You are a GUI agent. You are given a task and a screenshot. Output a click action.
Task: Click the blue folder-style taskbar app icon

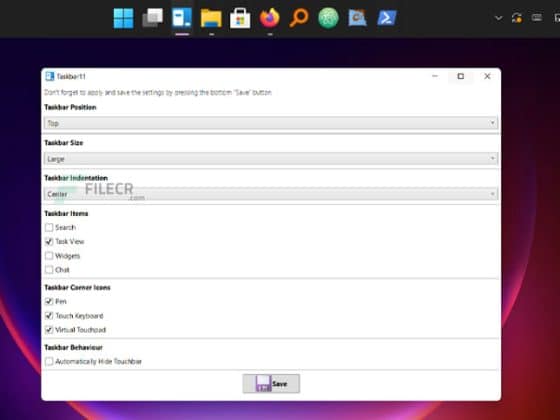358,18
